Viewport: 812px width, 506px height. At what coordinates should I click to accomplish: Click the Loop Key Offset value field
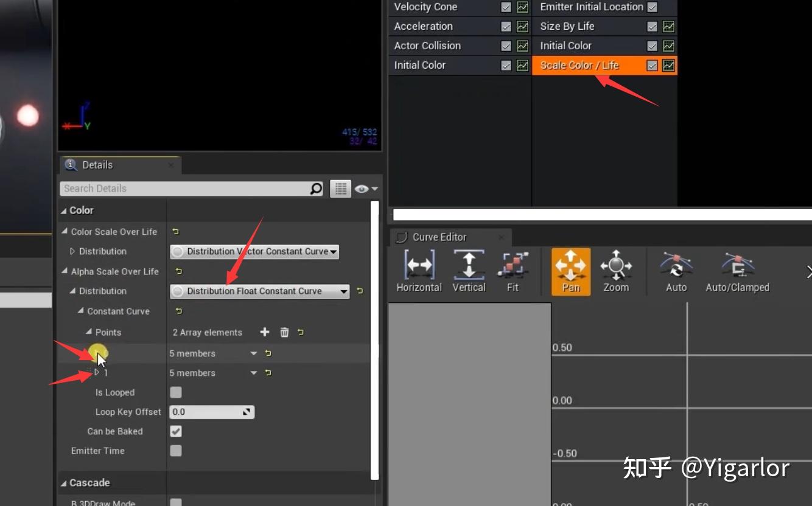click(x=212, y=412)
